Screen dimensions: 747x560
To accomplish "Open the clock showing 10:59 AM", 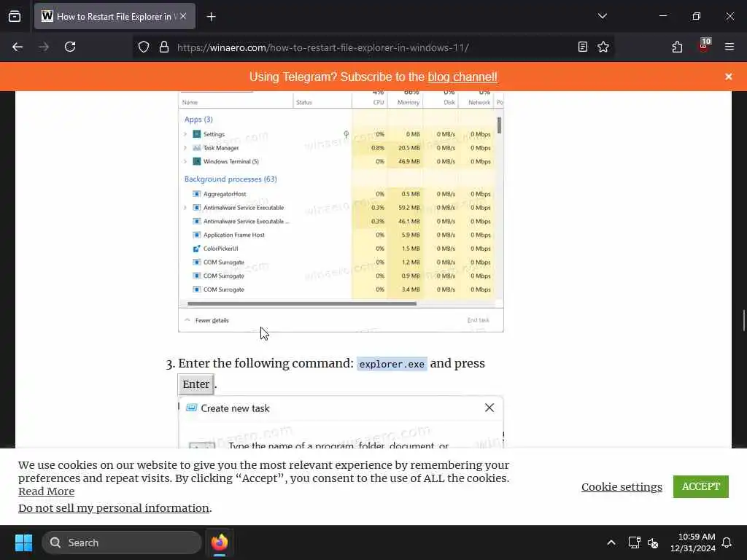I will click(x=693, y=542).
